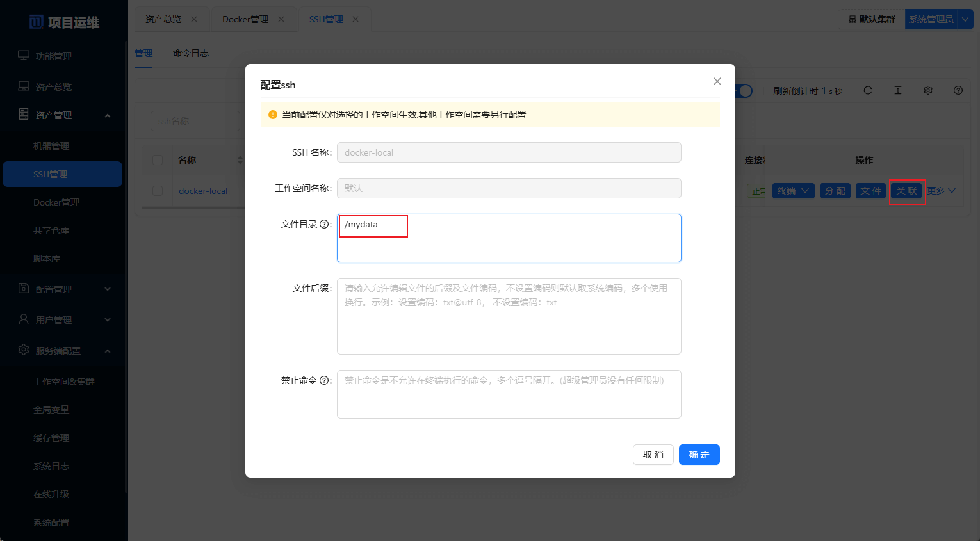Expand the 更多 actions dropdown

pos(941,191)
